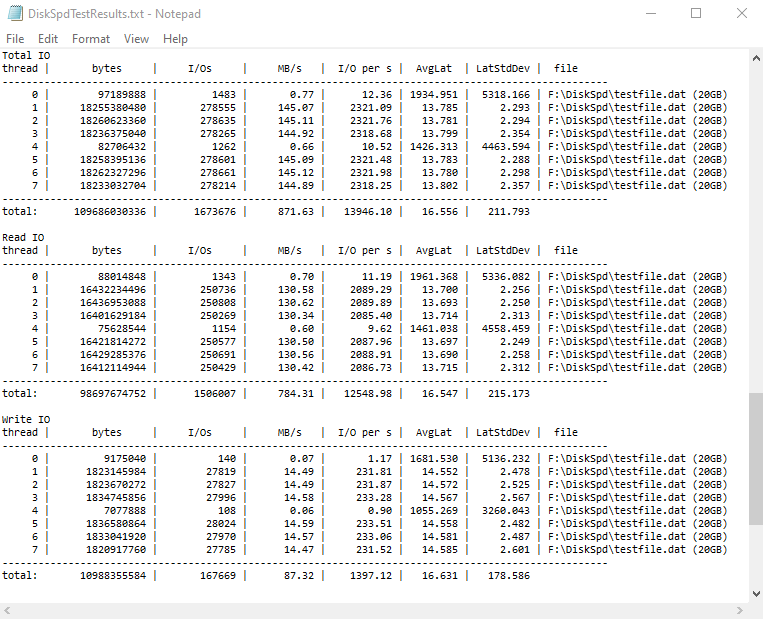Maximize the Notepad window
Image resolution: width=763 pixels, height=619 pixels.
click(x=696, y=14)
